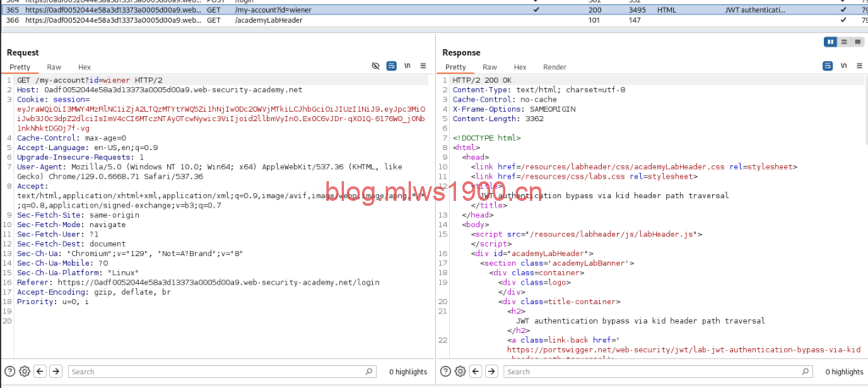This screenshot has height=388, width=868.
Task: Click the red JWT session token value
Action: [221, 119]
